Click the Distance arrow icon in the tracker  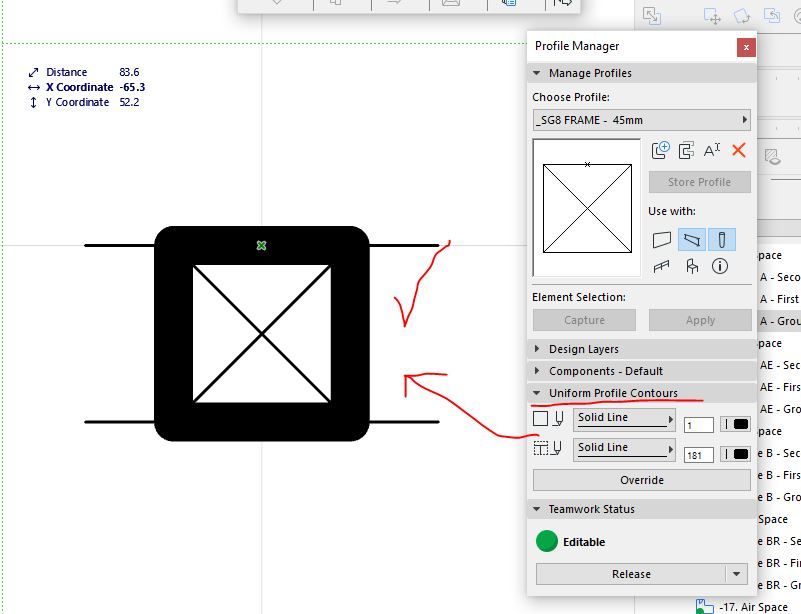34,73
